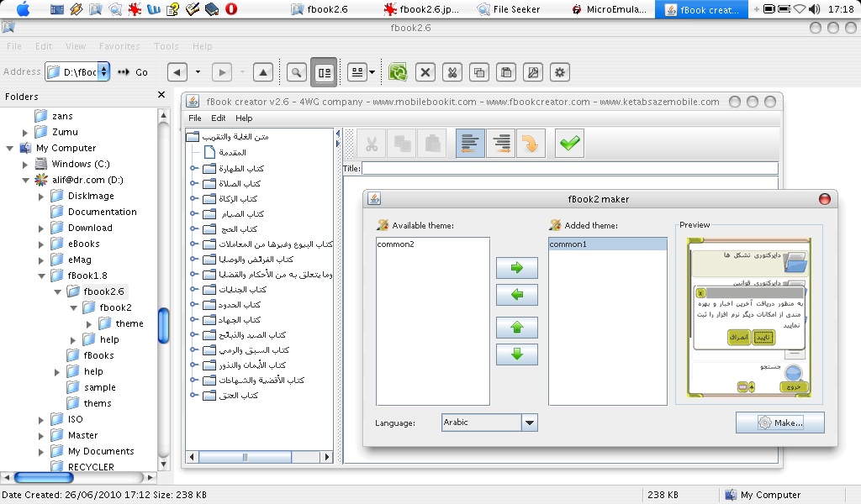Screen dimensions: 861x504
Task: Switch to fbook2.6.jp... taskbar item
Action: pyautogui.click(x=421, y=8)
